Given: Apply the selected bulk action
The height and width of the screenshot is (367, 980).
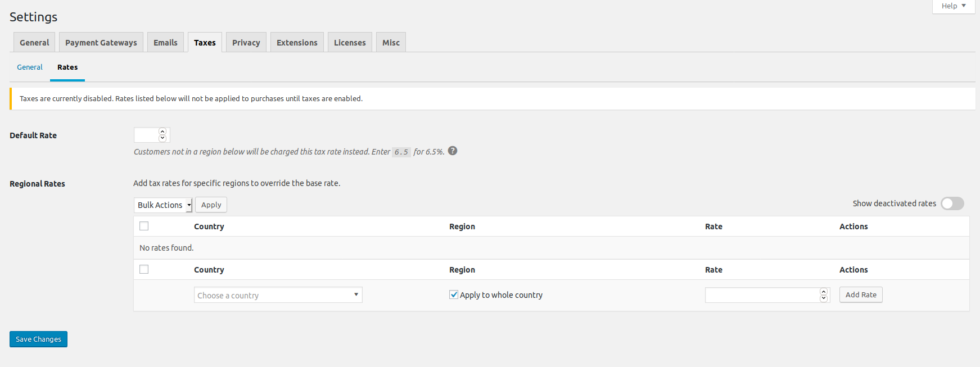Looking at the screenshot, I should coord(211,205).
